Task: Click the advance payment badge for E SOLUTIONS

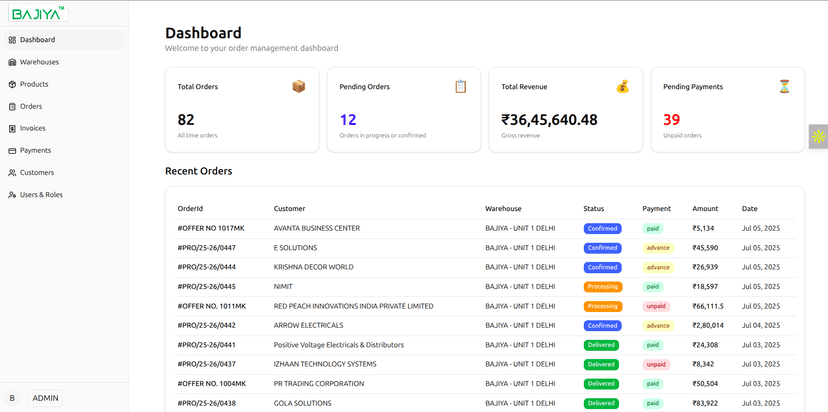Action: 658,248
